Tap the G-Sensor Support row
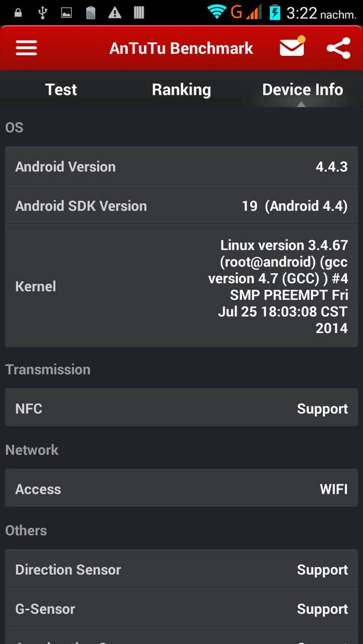Screen dimensions: 363x644 tap(181, 608)
